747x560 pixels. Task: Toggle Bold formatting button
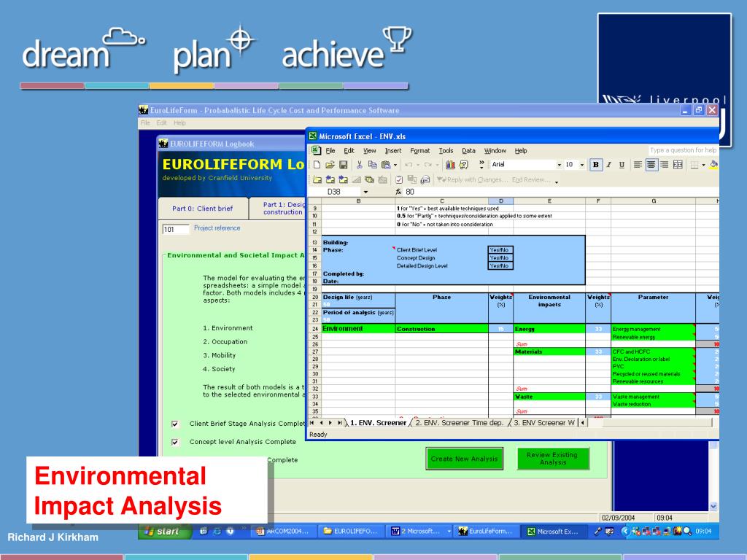[x=595, y=165]
